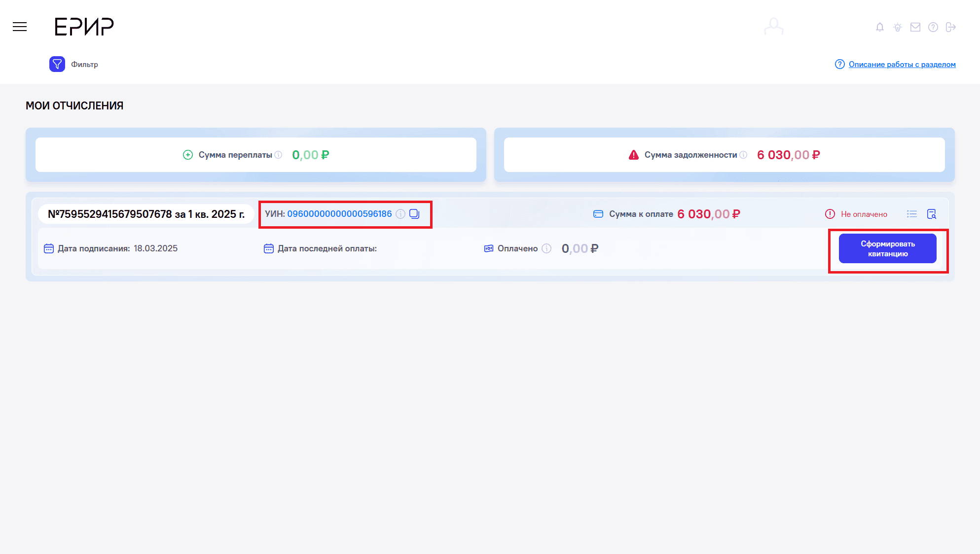
Task: Click the lightbulb ideas icon
Action: pos(897,27)
